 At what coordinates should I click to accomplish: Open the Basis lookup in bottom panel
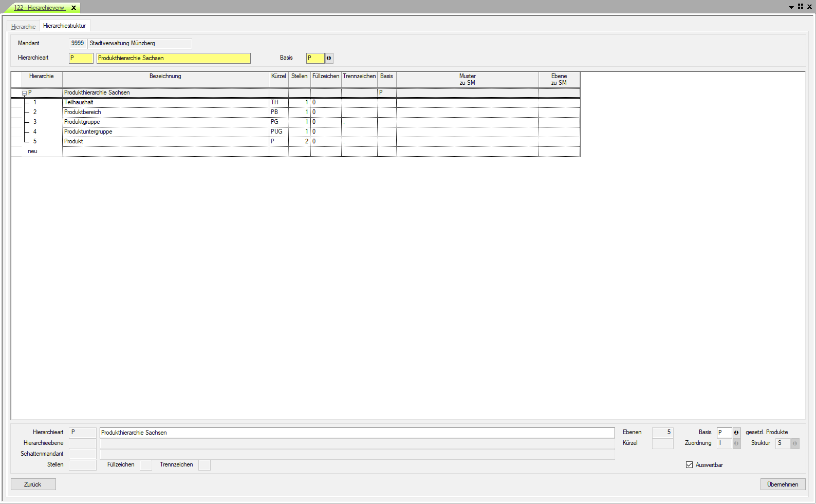(x=736, y=433)
